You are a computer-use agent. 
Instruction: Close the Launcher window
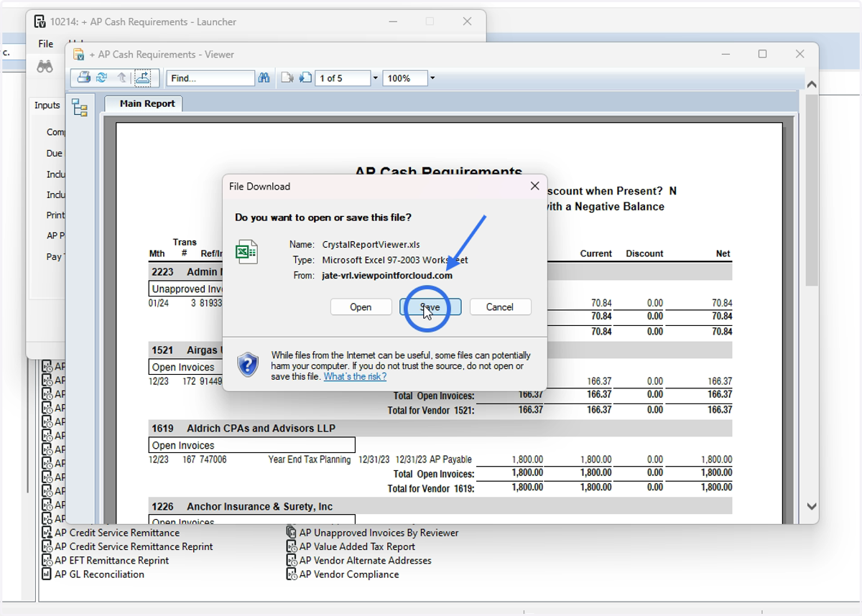[467, 22]
